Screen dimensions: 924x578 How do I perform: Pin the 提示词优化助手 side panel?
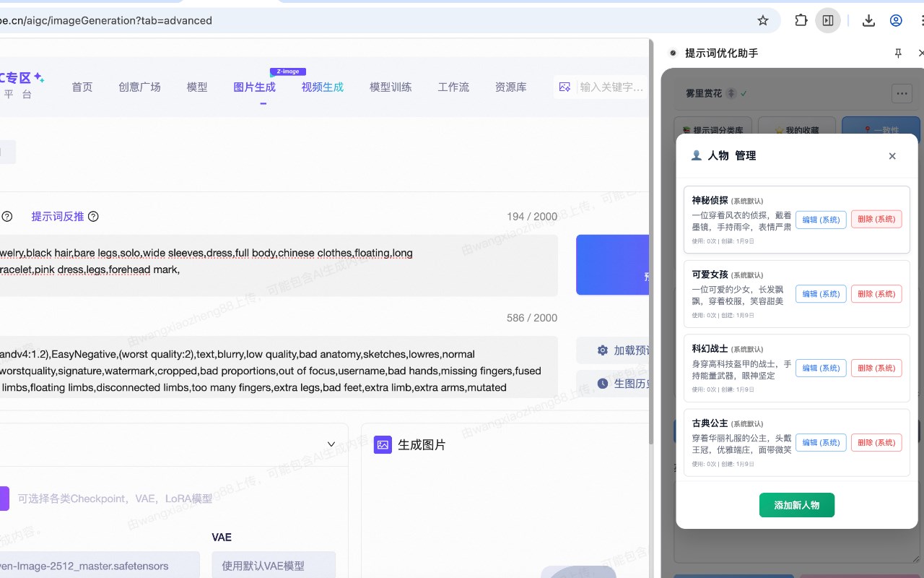click(x=898, y=53)
